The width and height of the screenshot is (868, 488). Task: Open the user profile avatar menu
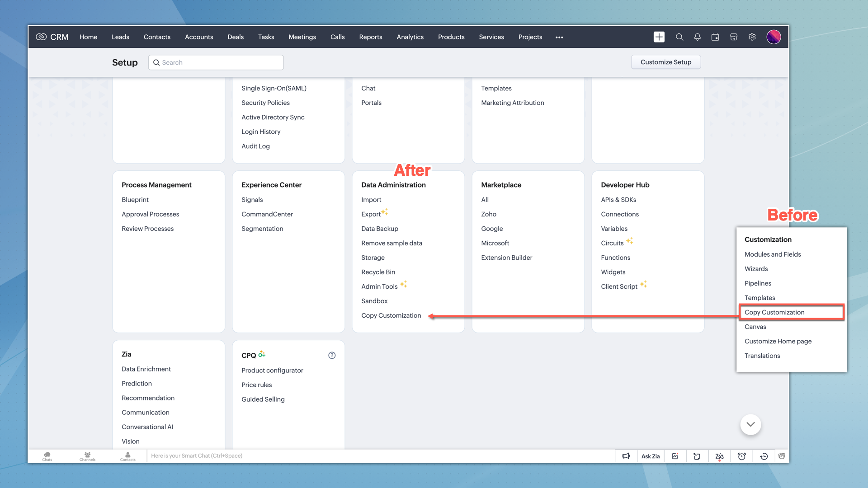pyautogui.click(x=774, y=37)
